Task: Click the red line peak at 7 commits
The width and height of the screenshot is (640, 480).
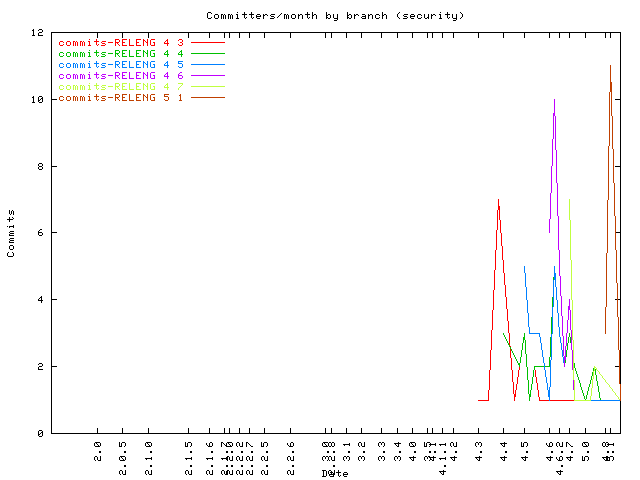Action: (x=498, y=200)
